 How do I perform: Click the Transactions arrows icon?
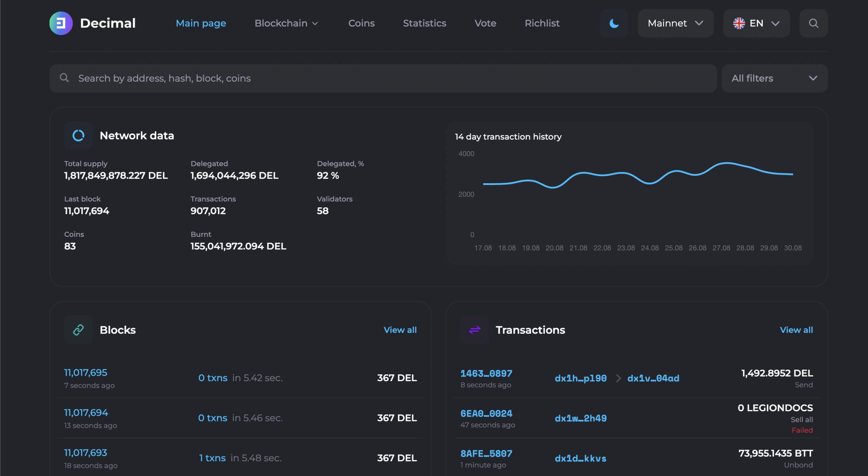474,330
